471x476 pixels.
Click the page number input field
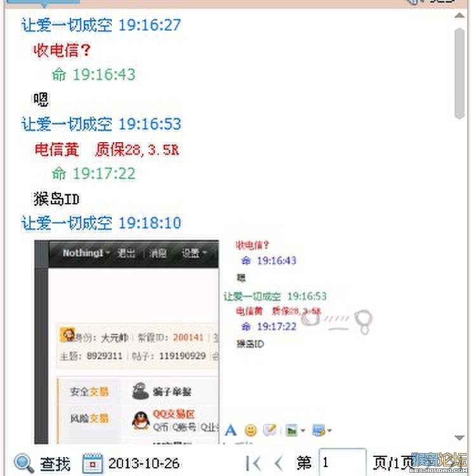[x=342, y=462]
